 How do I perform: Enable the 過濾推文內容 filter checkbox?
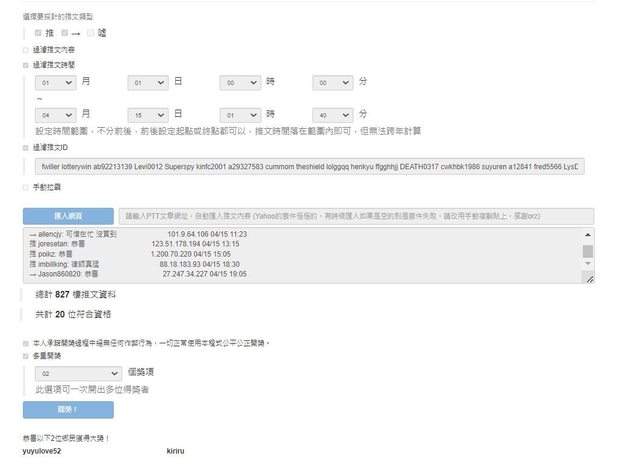point(26,49)
